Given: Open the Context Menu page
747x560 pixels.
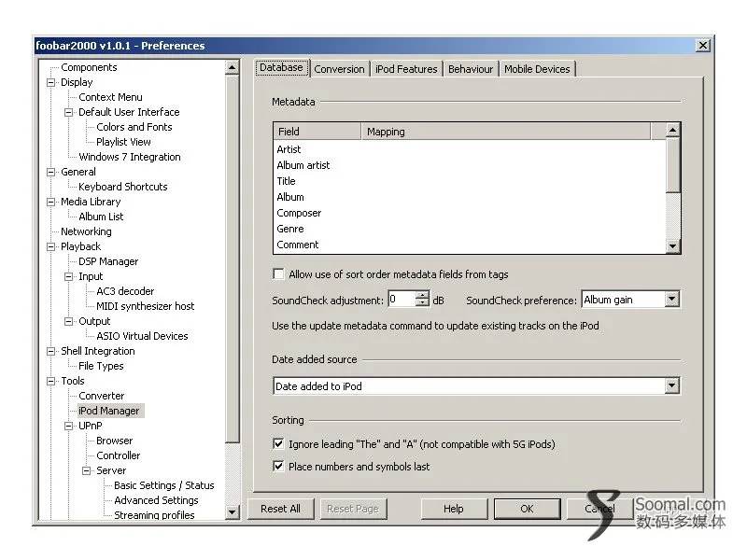Looking at the screenshot, I should (x=110, y=97).
